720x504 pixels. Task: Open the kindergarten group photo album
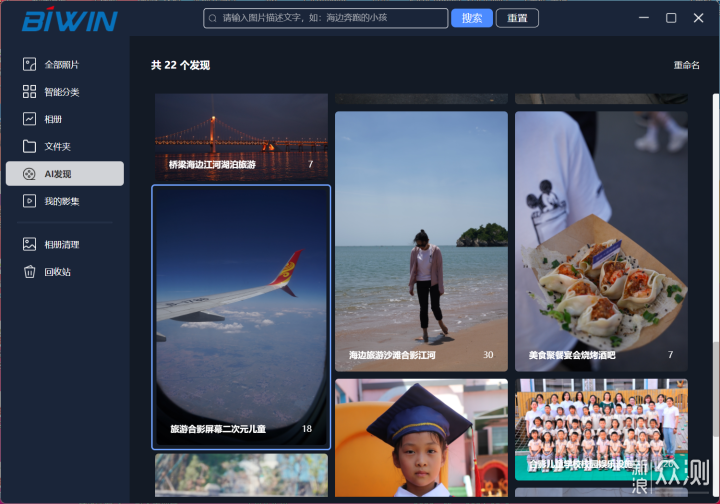[x=601, y=430]
